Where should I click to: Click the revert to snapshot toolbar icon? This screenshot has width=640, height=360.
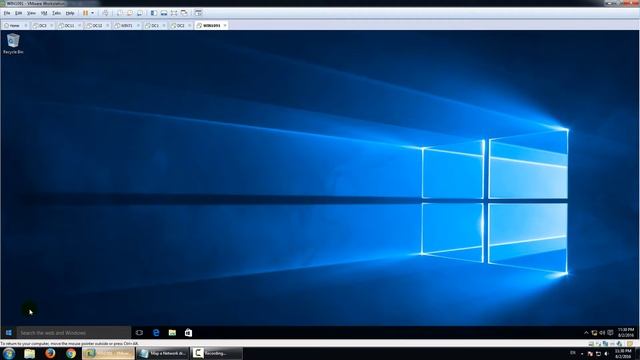pos(130,13)
